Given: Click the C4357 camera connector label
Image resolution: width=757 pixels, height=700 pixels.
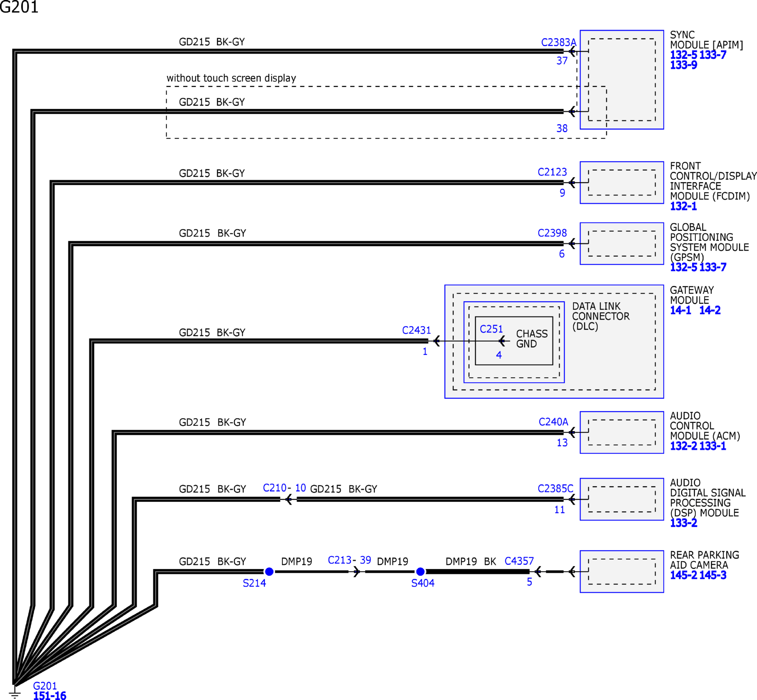Looking at the screenshot, I should click(519, 561).
